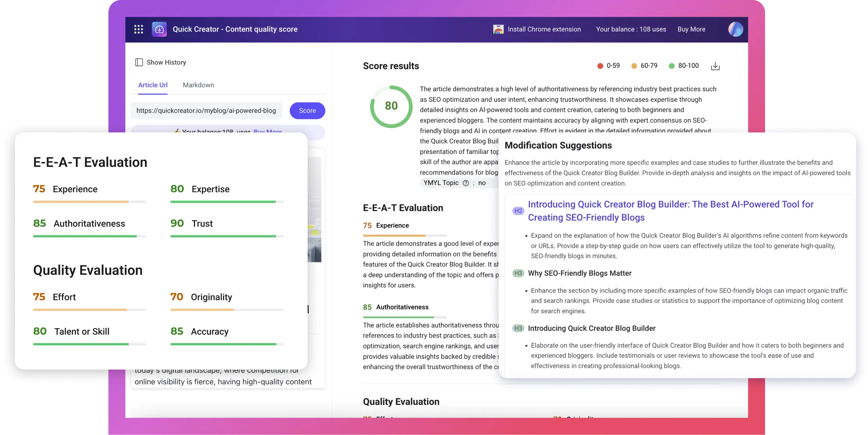Click the Quick Creator - Content quality score title
The image size is (868, 435).
235,29
